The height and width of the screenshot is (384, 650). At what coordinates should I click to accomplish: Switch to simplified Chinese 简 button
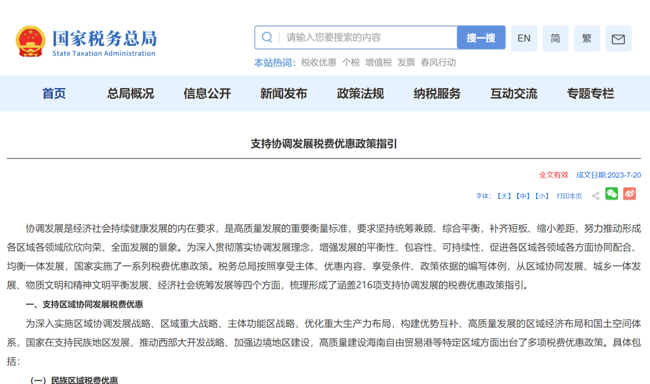tap(555, 39)
